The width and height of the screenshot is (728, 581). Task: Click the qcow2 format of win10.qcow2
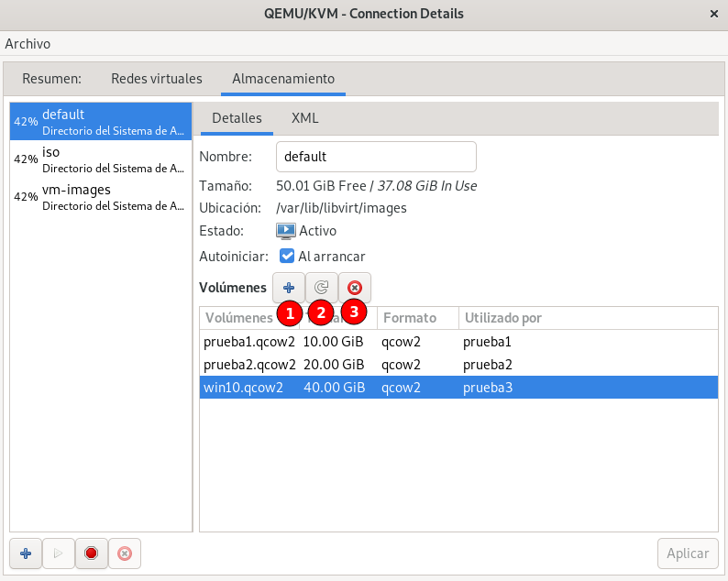click(401, 388)
